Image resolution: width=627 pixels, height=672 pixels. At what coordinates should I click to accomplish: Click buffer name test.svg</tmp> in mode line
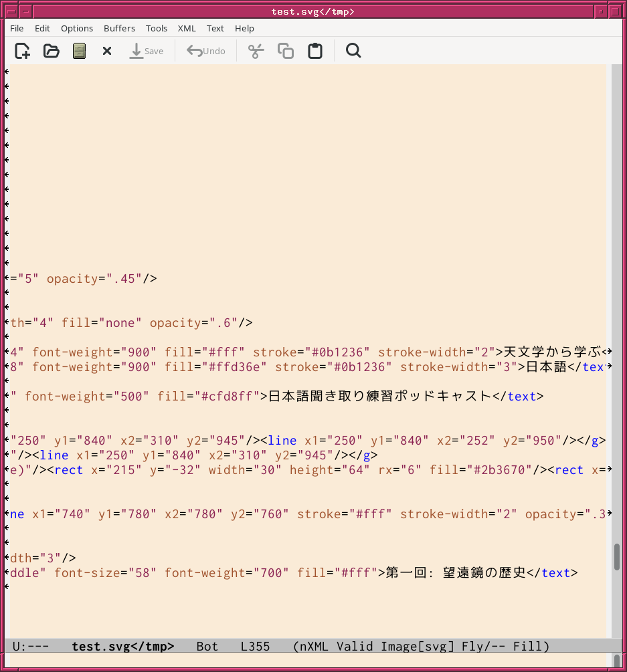pos(122,647)
